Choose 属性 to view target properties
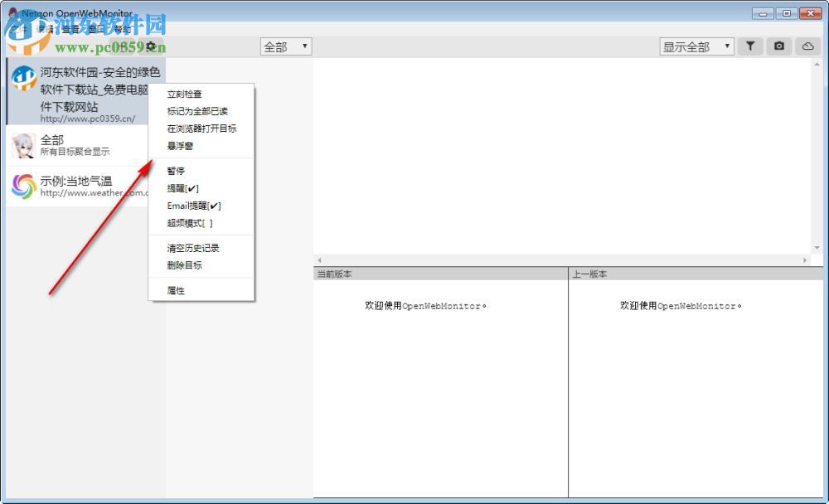 pos(175,289)
